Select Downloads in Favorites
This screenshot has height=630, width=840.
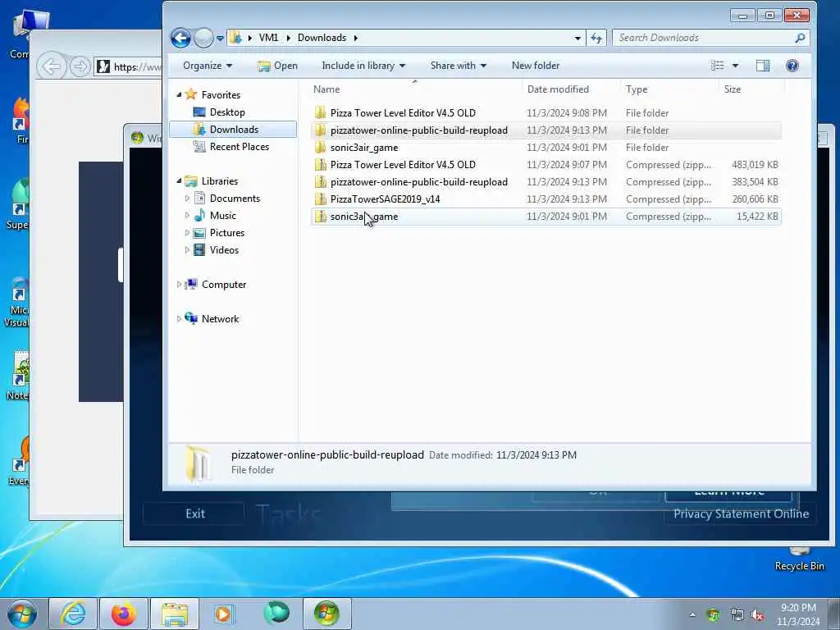tap(234, 129)
